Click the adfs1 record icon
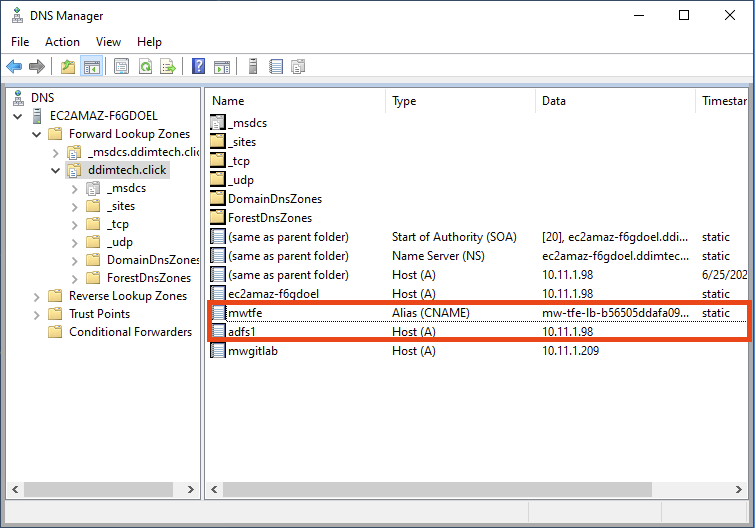This screenshot has height=528, width=755. click(219, 332)
